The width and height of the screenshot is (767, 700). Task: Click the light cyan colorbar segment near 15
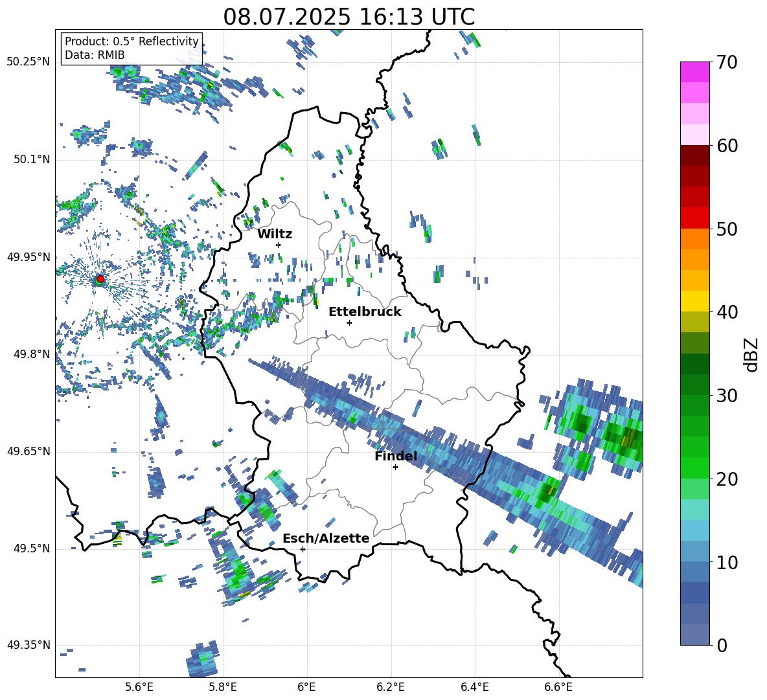click(694, 510)
